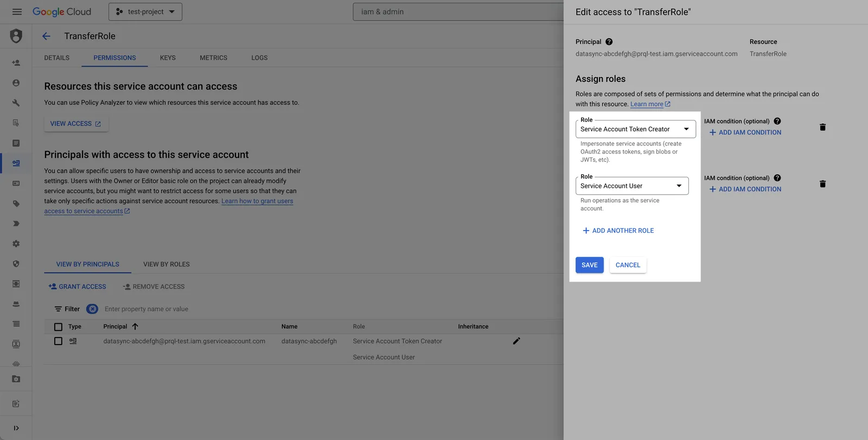Clear the filter using the X icon

pyautogui.click(x=92, y=309)
